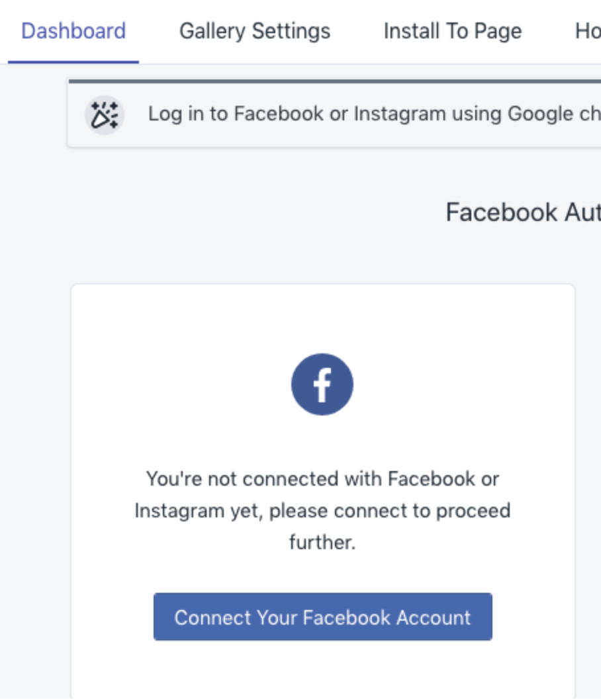
Task: Click the Facebook Aut heading text
Action: 522,212
